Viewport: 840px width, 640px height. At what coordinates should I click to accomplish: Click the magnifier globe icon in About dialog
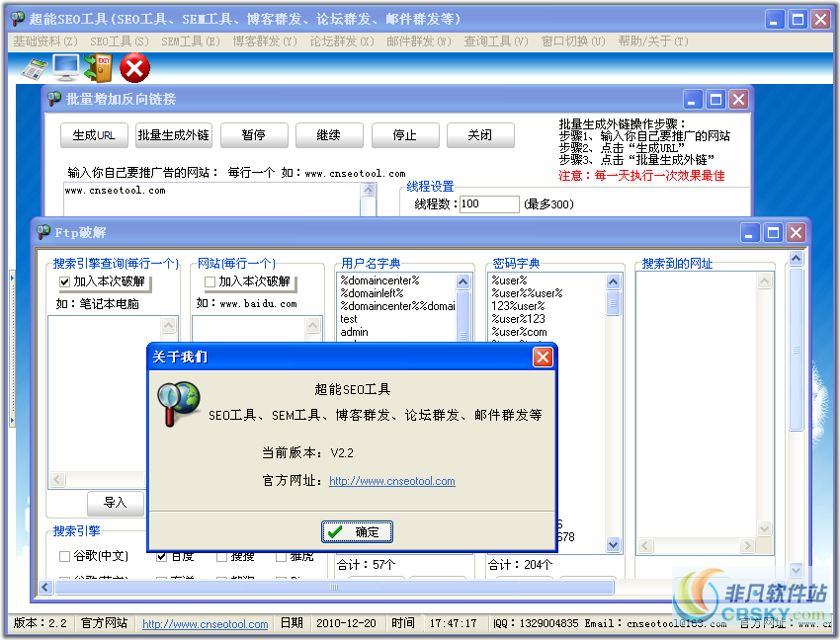179,404
